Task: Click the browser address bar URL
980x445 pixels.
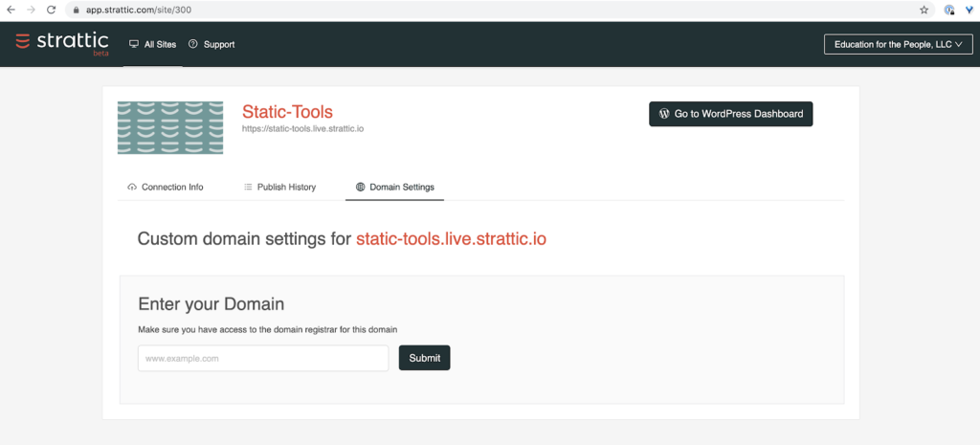Action: [x=138, y=10]
